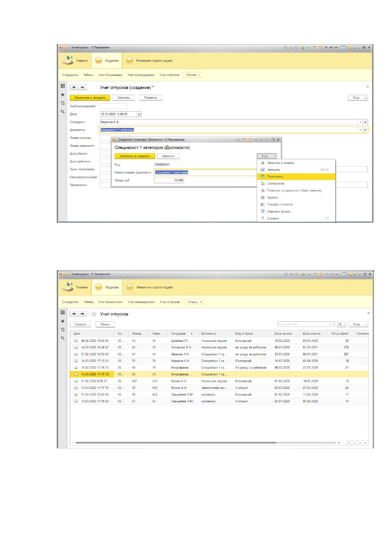The height and width of the screenshot is (554, 392).
Task: Click the Создать button in vacation list
Action: coord(80,324)
